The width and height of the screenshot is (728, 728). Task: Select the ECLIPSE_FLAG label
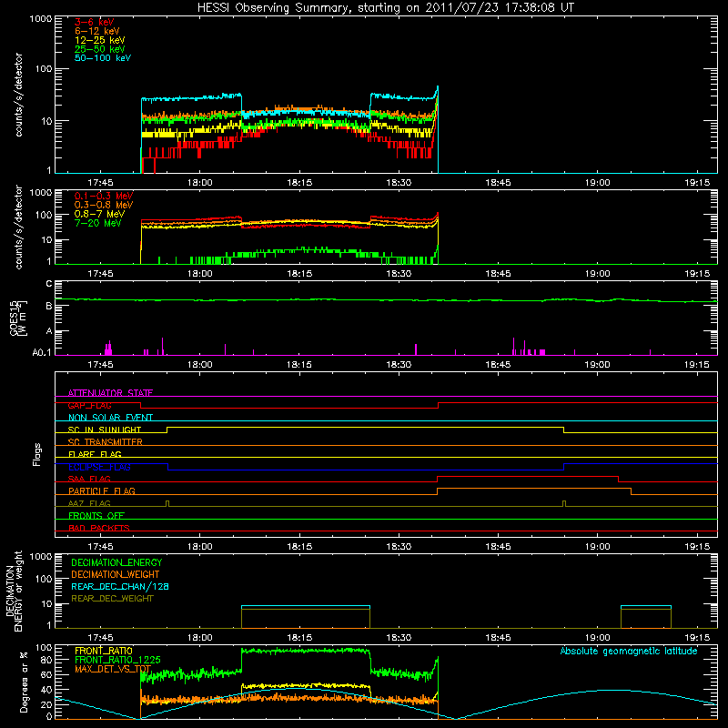[99, 467]
